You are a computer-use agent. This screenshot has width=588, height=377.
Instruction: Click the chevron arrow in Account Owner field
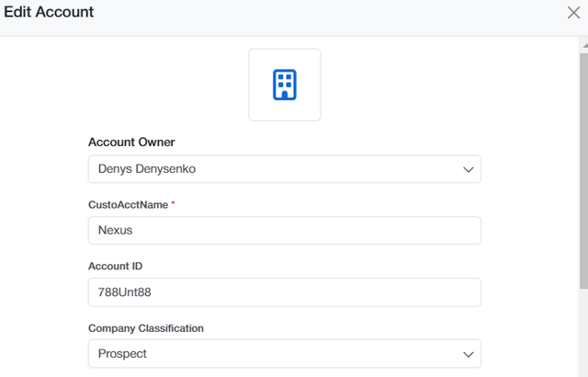(468, 169)
